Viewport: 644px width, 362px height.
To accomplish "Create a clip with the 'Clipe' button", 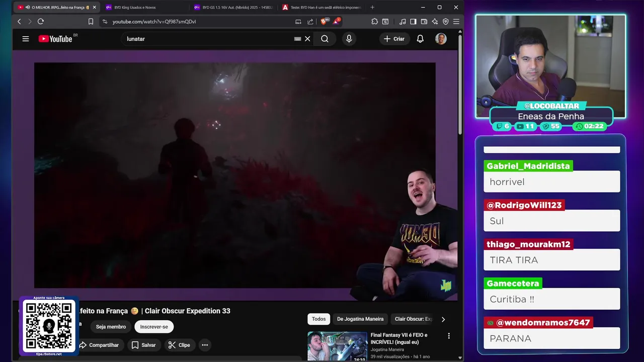I will click(x=179, y=345).
